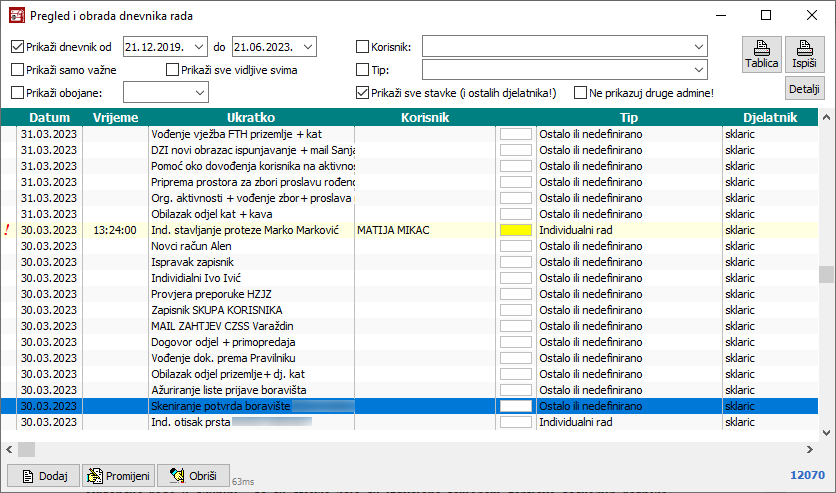Toggle the 'Prikaži dnevnik od' checkbox

[17, 47]
